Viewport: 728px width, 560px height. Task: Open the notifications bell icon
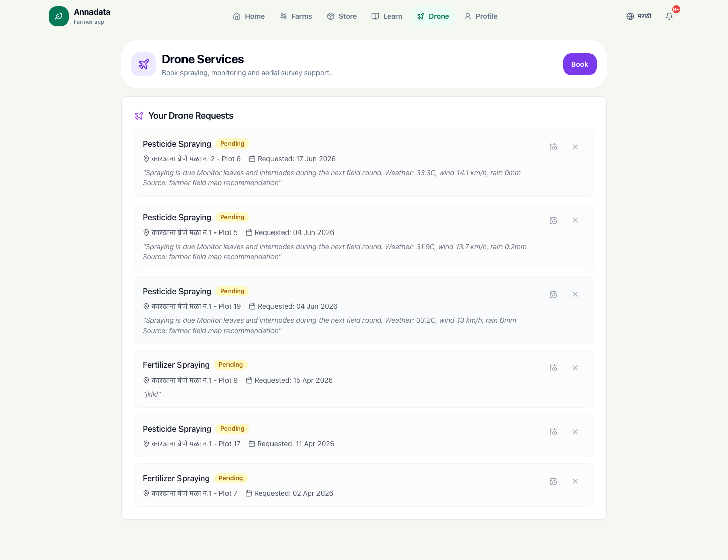(669, 16)
